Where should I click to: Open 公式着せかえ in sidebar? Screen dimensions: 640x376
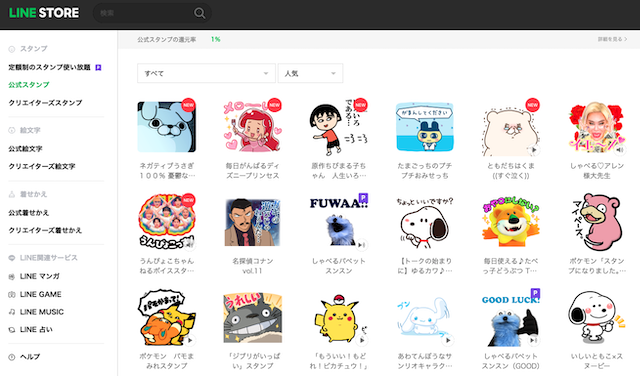(x=29, y=213)
